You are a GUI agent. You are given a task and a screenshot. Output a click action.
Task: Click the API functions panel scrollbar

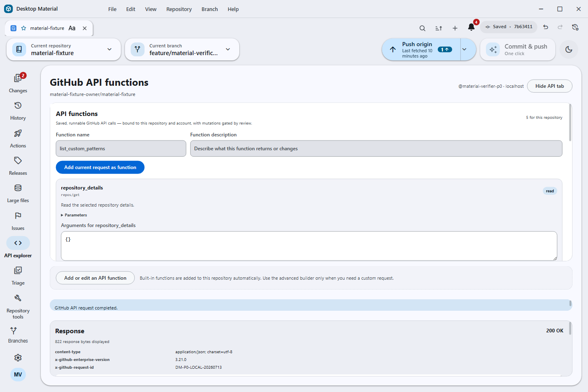tap(570, 123)
